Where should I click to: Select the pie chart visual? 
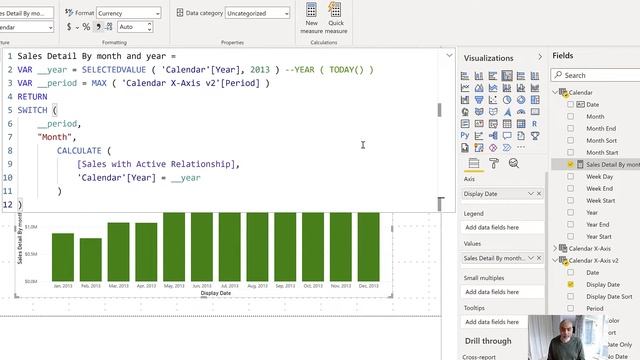pos(507,100)
